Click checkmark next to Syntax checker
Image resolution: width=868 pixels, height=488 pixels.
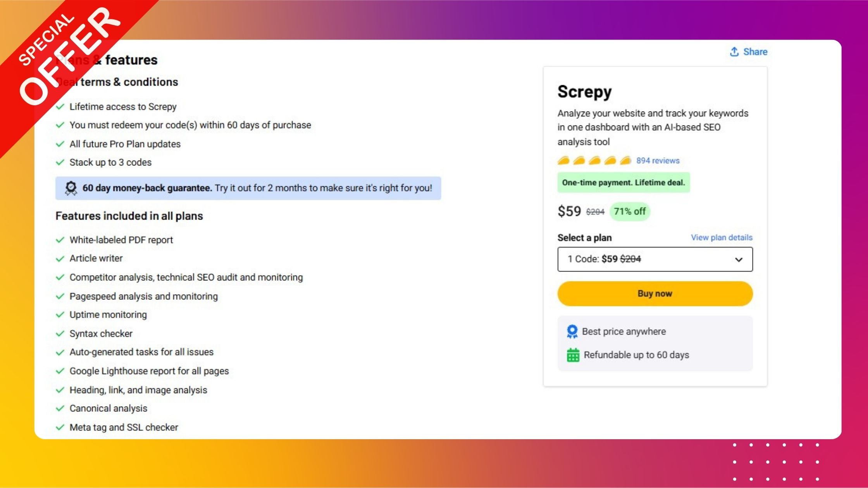(60, 334)
